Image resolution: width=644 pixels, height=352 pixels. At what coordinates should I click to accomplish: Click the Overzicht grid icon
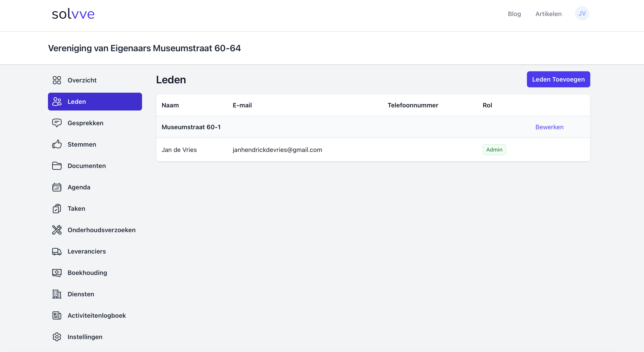(x=57, y=80)
